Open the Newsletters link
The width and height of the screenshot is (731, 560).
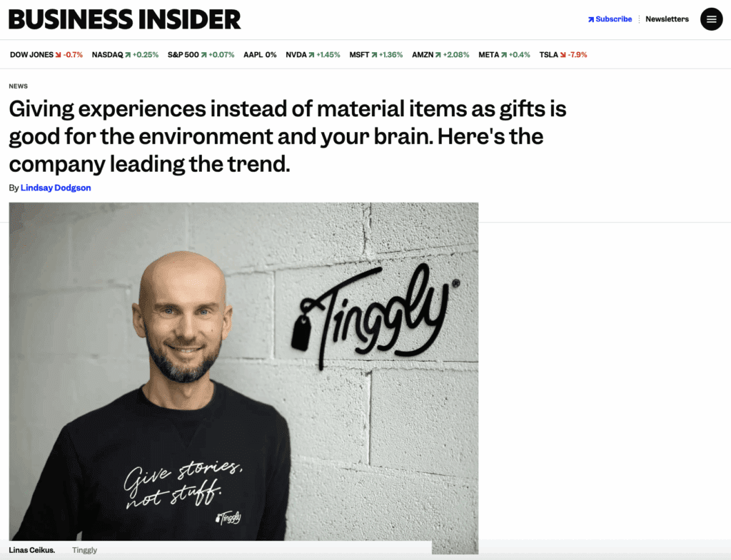pyautogui.click(x=667, y=19)
